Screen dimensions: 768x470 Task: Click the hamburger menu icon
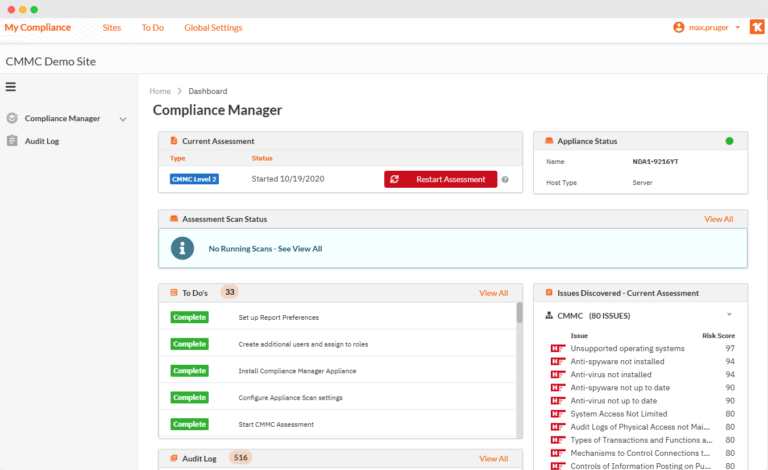click(x=10, y=87)
